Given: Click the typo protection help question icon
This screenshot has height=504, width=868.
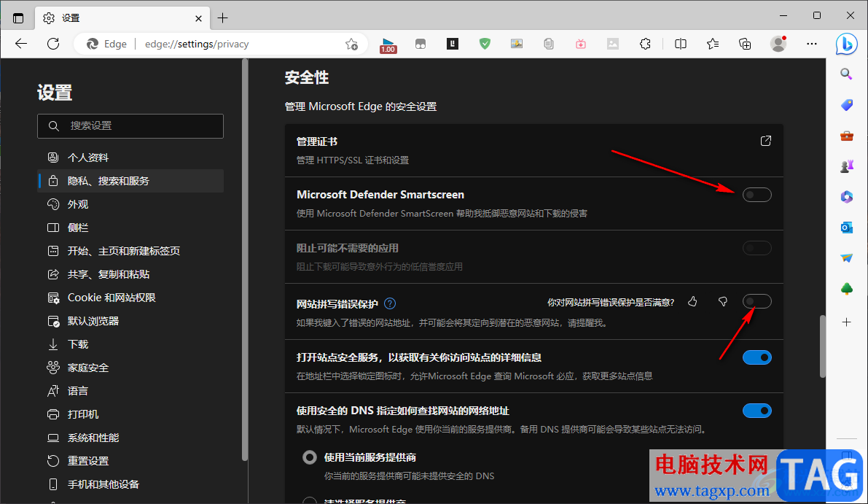Looking at the screenshot, I should pyautogui.click(x=390, y=303).
